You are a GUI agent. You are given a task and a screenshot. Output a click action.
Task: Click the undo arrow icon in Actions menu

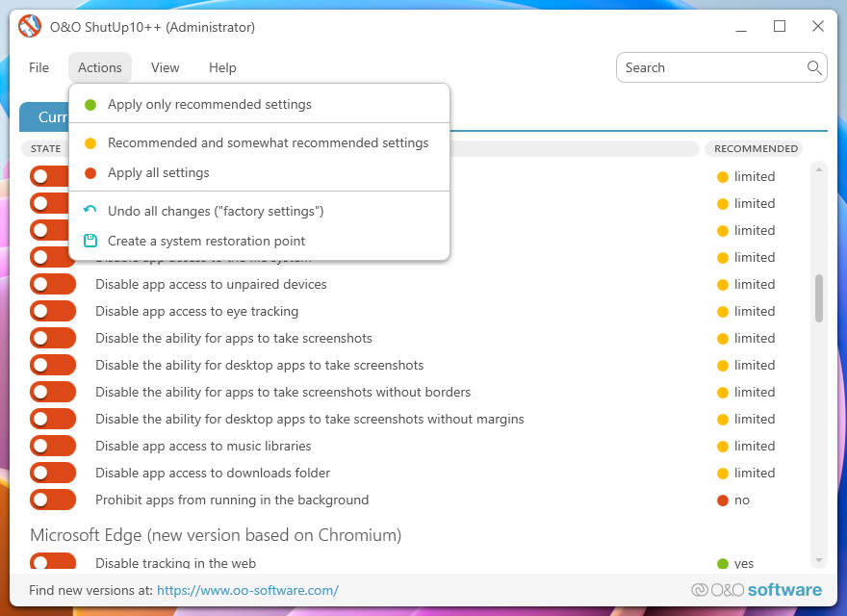(x=90, y=211)
